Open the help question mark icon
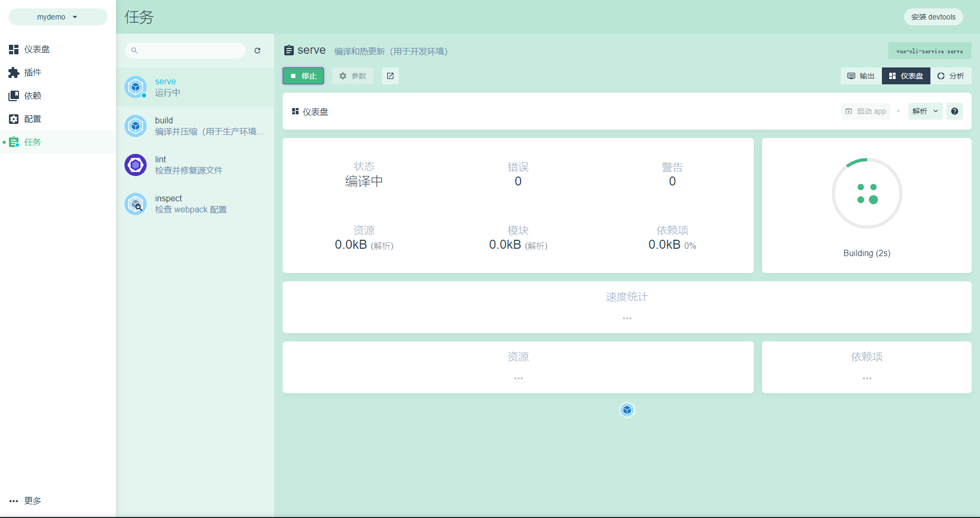This screenshot has width=980, height=518. (x=954, y=111)
